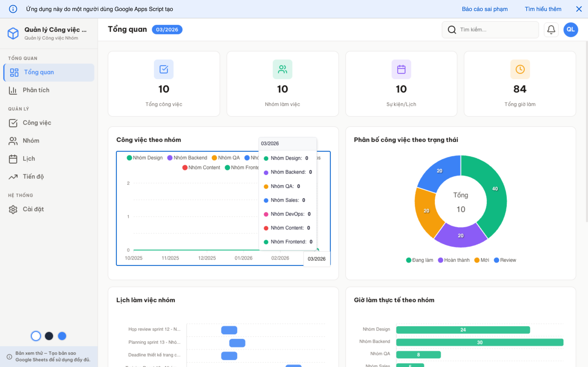588x367 pixels.
Task: Select the Lịch calendar icon
Action: pyautogui.click(x=13, y=158)
